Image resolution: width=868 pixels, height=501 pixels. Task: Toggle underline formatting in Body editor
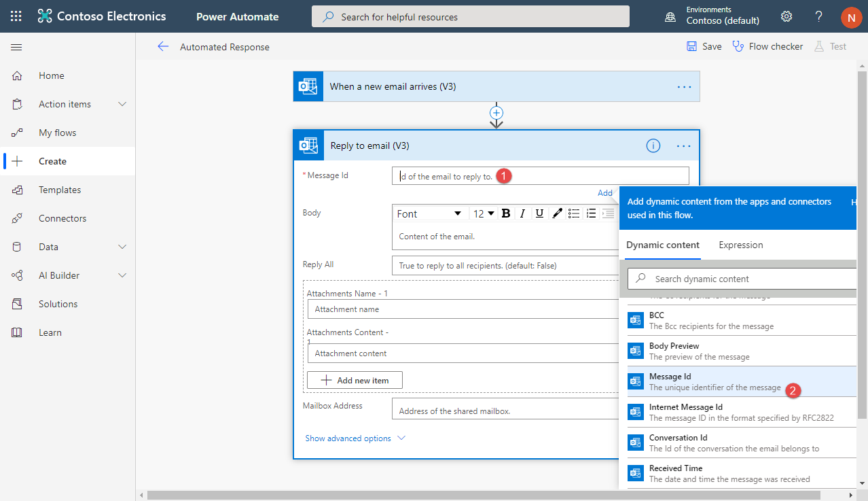539,213
